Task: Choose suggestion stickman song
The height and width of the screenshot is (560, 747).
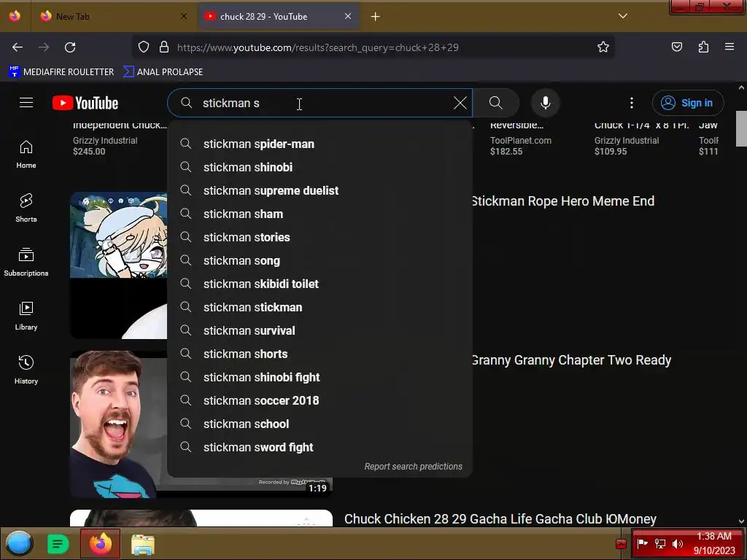Action: [x=320, y=260]
